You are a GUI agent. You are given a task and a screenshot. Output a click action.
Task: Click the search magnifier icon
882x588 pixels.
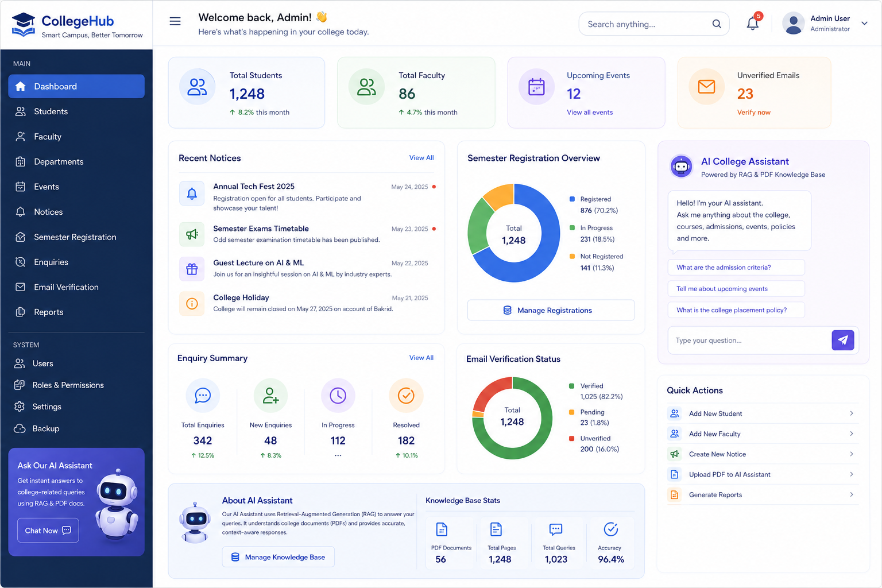point(717,24)
